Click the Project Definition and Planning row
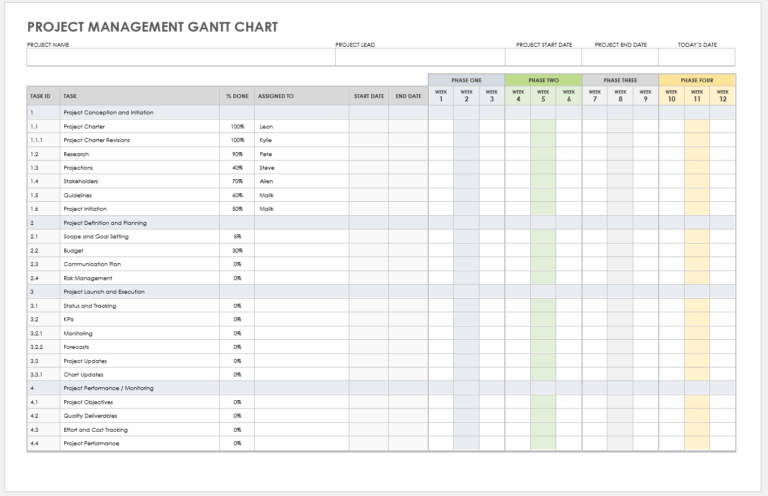768x496 pixels. click(x=381, y=223)
